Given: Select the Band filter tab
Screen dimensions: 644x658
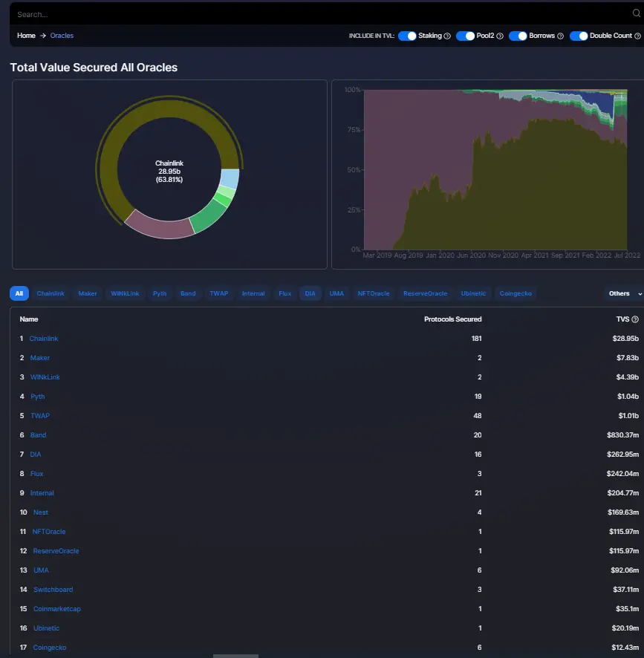Looking at the screenshot, I should pyautogui.click(x=188, y=293).
